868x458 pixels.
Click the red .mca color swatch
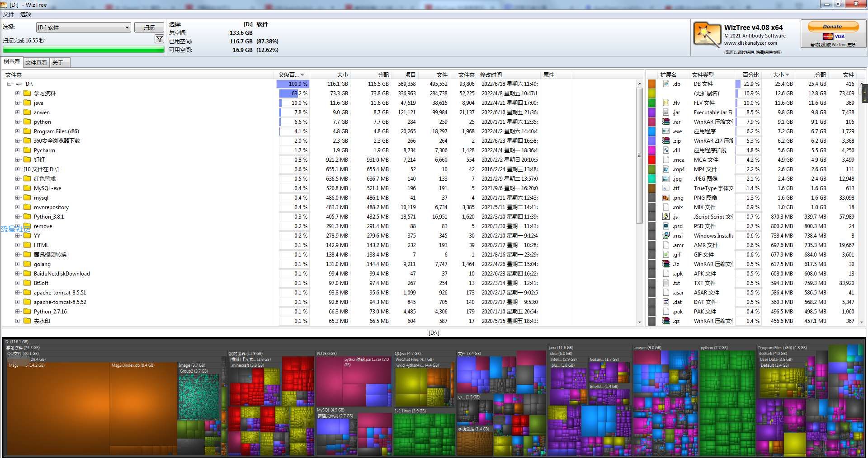[652, 159]
